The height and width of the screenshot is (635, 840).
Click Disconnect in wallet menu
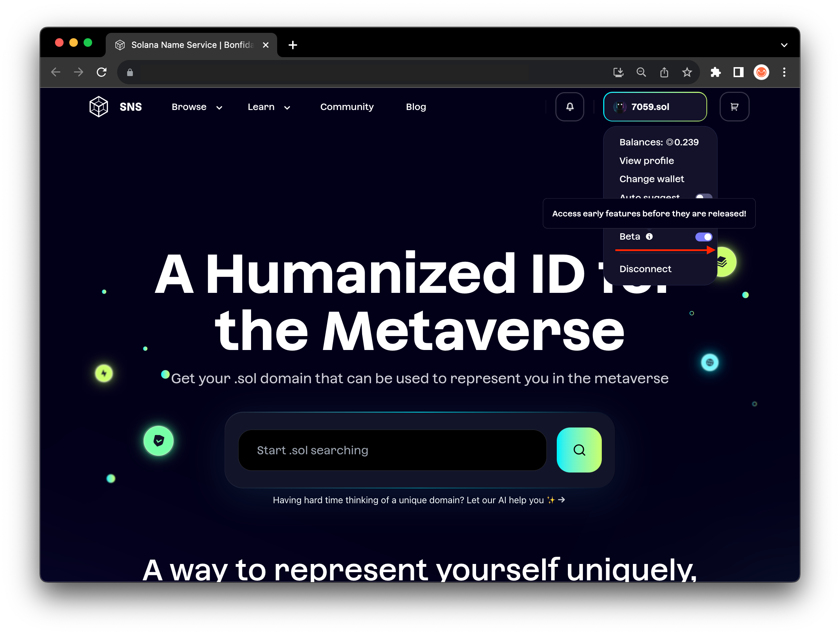pyautogui.click(x=645, y=269)
